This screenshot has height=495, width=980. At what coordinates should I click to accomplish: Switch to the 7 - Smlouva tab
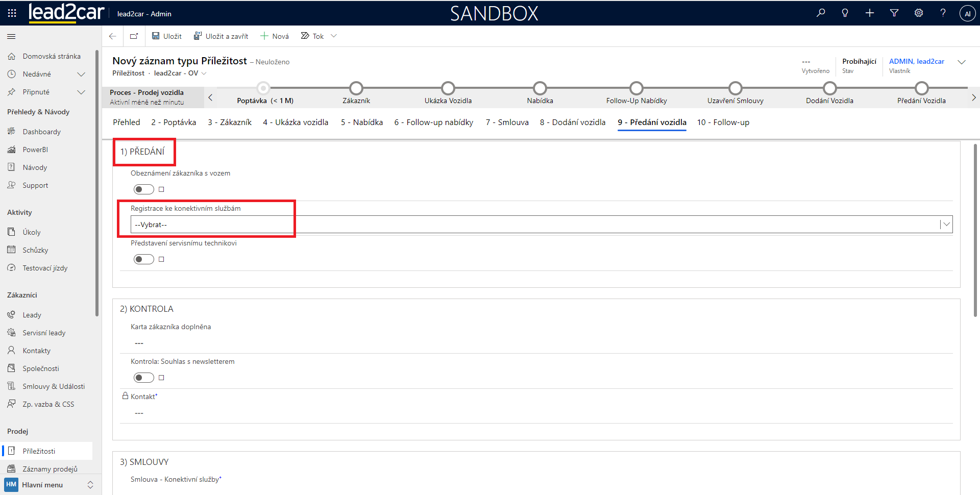[507, 122]
